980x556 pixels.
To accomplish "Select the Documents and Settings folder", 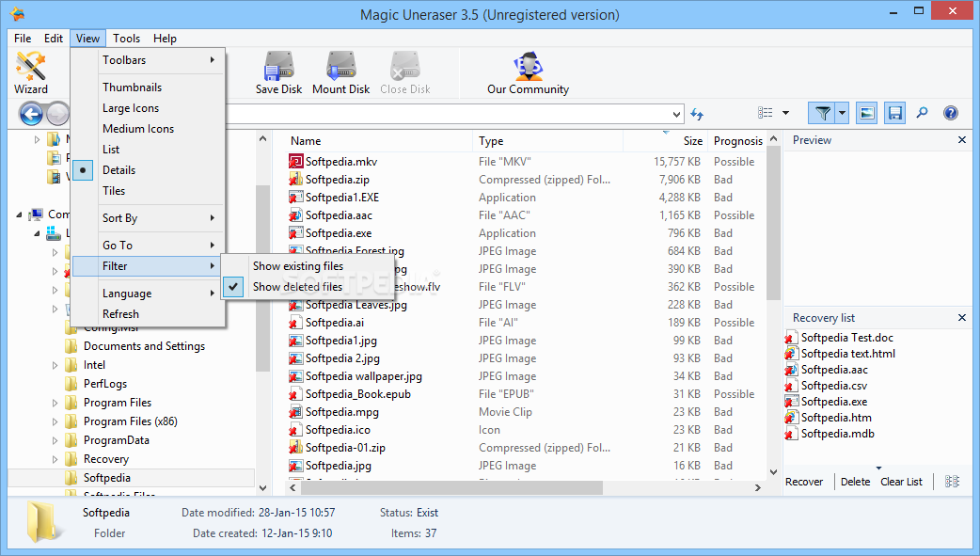I will [145, 346].
